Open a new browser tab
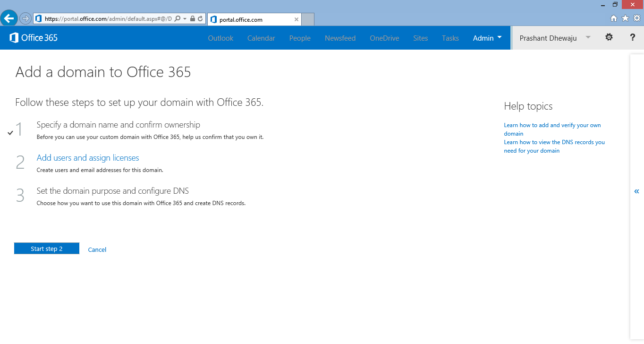 point(308,19)
